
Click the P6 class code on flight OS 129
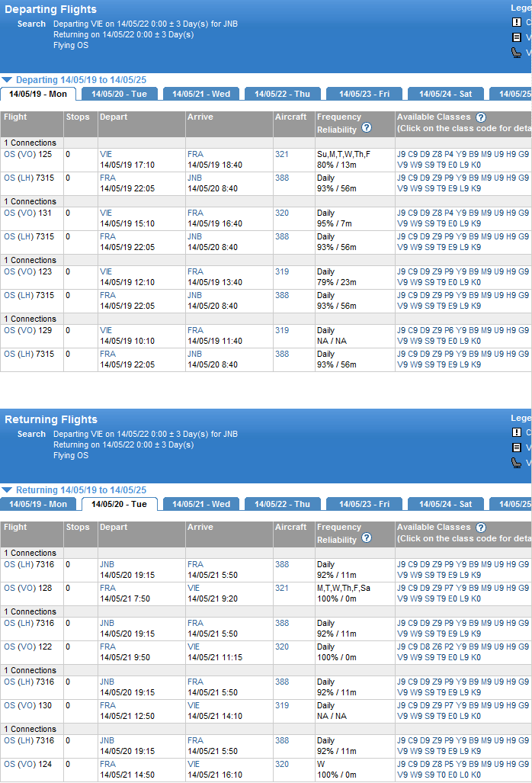click(x=449, y=330)
